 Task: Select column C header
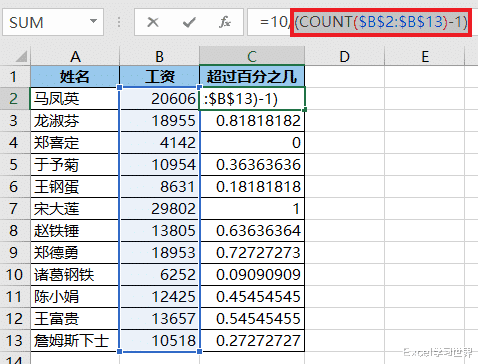point(252,56)
